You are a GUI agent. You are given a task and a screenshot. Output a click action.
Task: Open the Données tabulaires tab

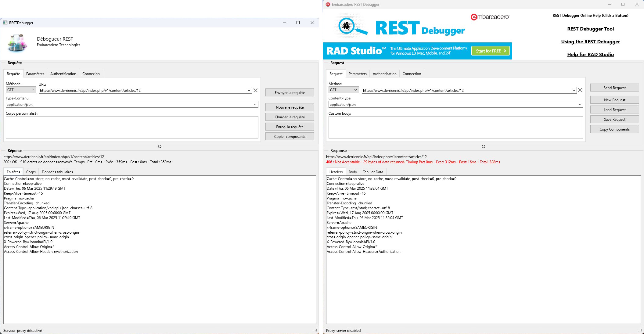click(x=57, y=172)
